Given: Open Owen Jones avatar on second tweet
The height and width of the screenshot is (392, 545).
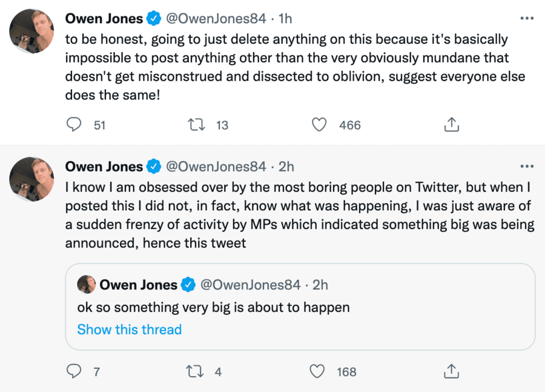Looking at the screenshot, I should 32,179.
